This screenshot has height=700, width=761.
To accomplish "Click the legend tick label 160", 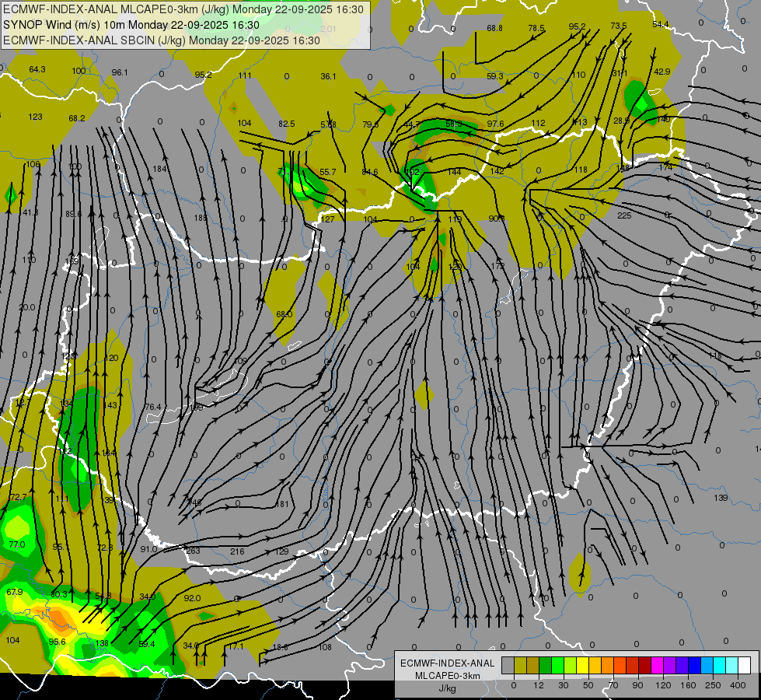I will [x=688, y=685].
